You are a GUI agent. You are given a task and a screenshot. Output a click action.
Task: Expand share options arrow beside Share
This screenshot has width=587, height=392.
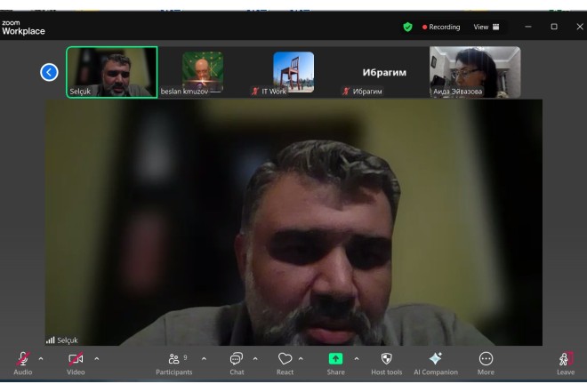(x=357, y=359)
